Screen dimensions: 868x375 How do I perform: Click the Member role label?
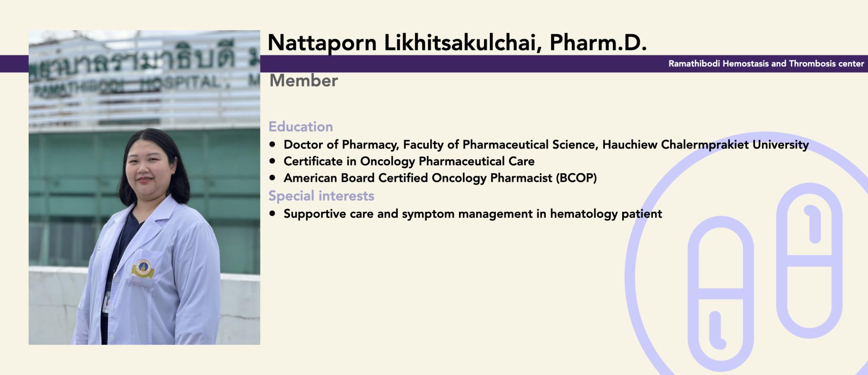tap(303, 81)
